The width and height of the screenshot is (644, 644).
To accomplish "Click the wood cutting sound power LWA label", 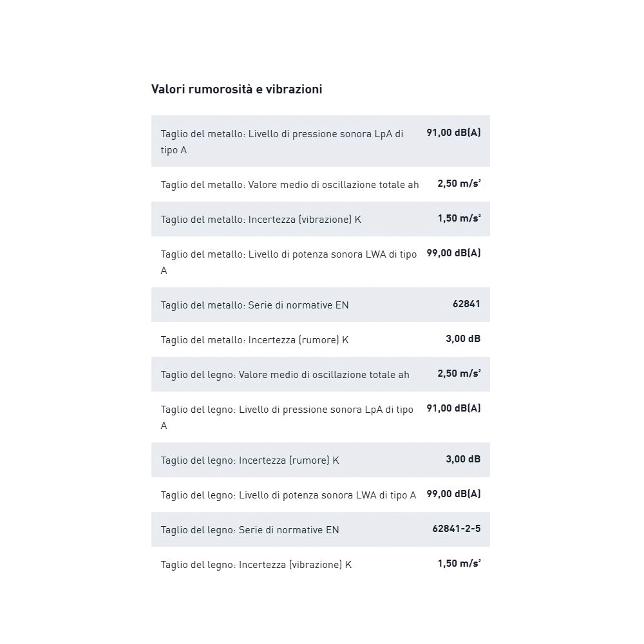I will click(289, 495).
